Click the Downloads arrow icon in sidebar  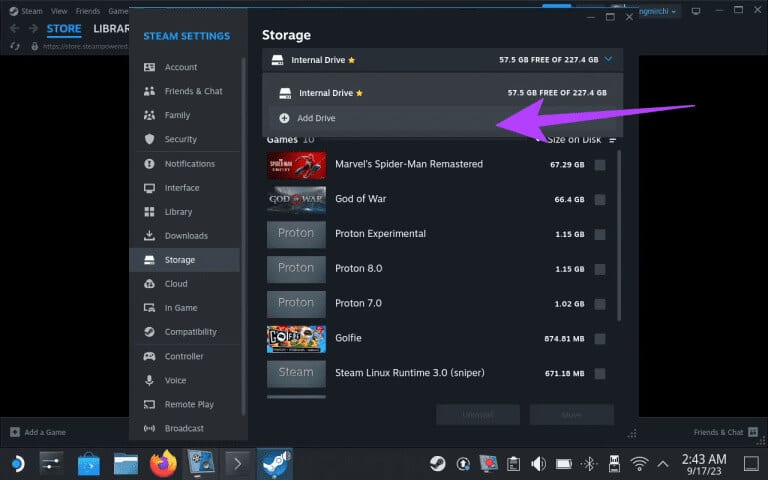coord(149,236)
